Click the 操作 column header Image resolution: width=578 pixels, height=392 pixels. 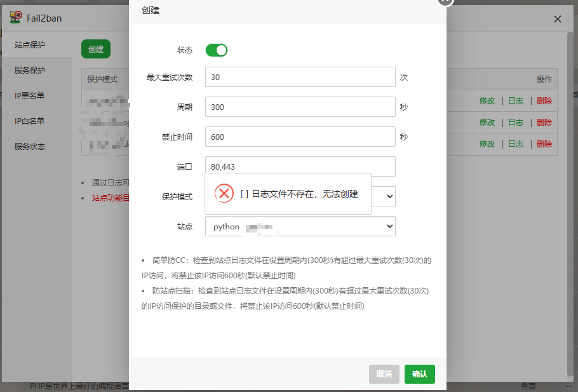click(544, 79)
